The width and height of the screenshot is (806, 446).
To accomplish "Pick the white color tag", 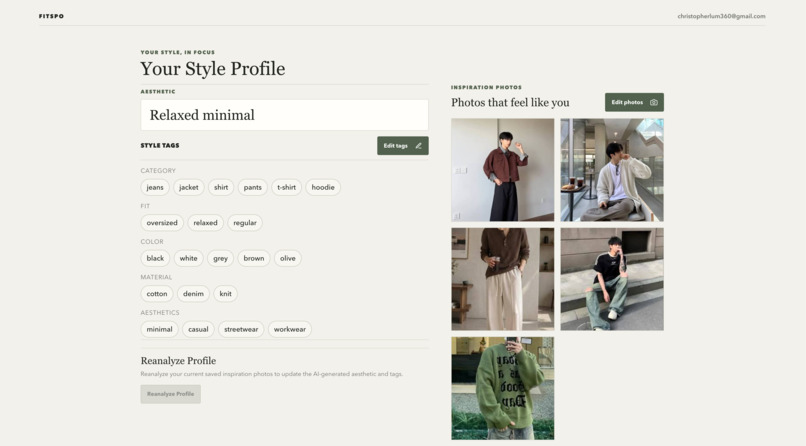I will 189,258.
